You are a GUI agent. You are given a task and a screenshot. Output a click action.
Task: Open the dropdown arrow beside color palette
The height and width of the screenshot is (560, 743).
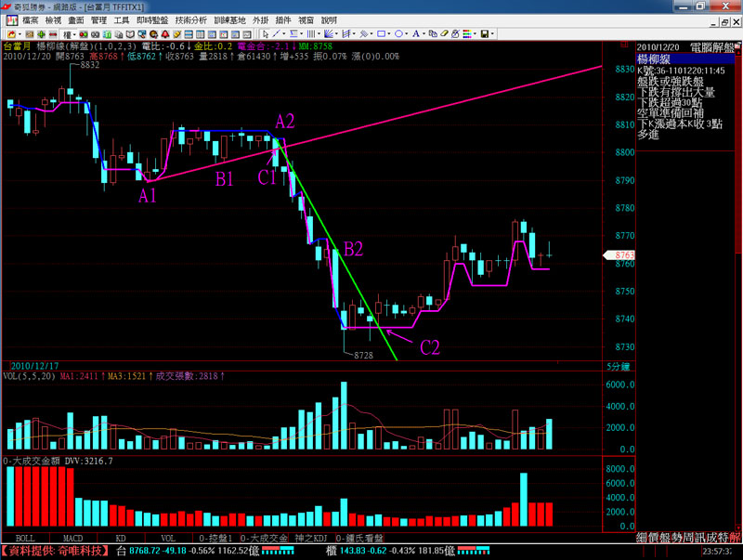point(475,33)
